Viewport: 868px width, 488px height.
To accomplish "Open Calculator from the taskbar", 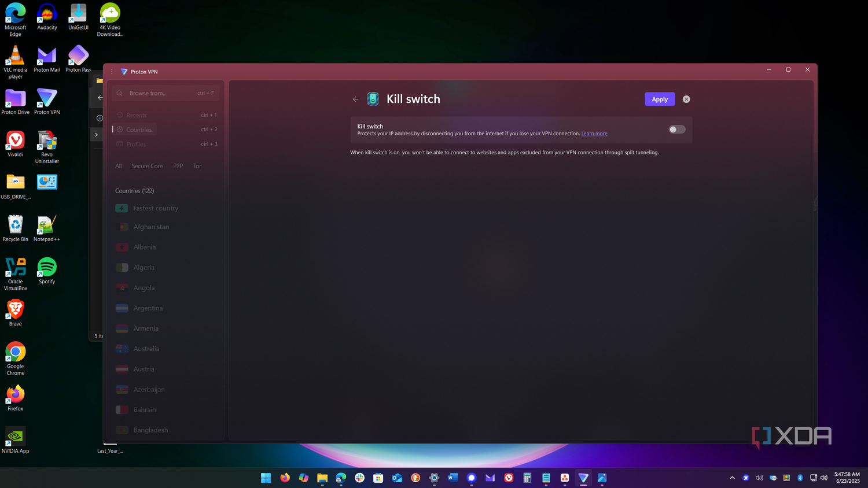I will tap(527, 478).
